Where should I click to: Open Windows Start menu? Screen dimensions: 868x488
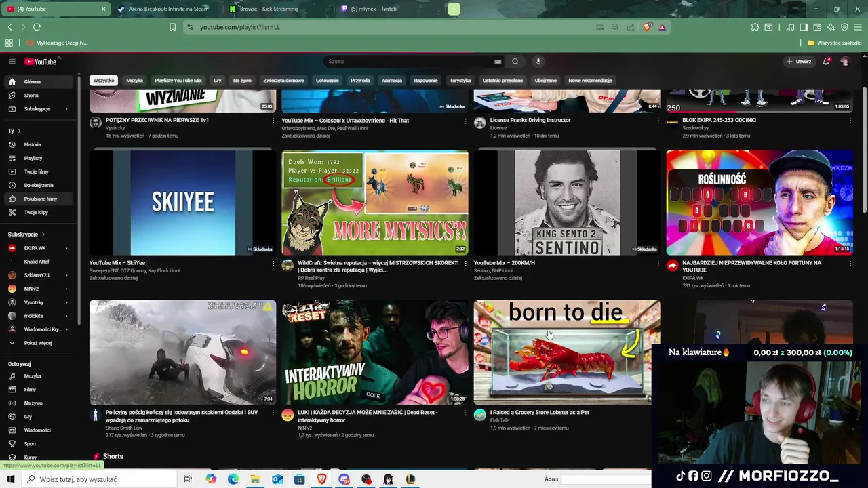[x=10, y=479]
